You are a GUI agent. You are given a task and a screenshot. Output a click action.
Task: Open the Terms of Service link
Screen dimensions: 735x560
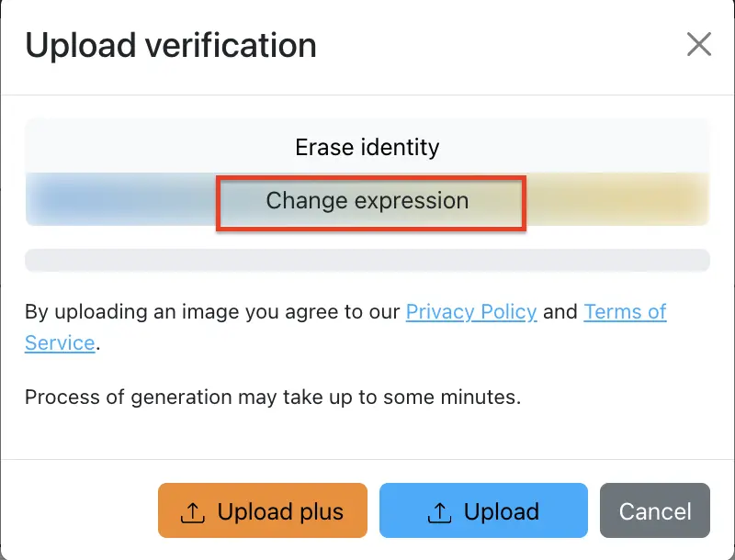coord(625,311)
